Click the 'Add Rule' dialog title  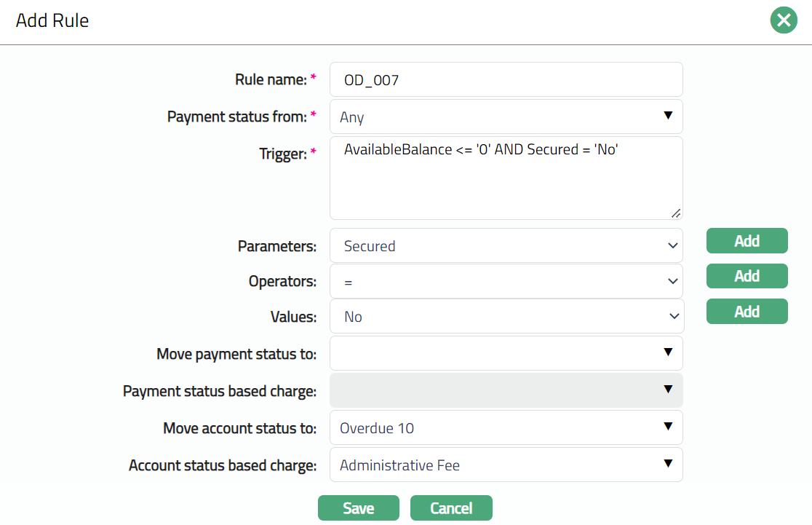tap(52, 20)
